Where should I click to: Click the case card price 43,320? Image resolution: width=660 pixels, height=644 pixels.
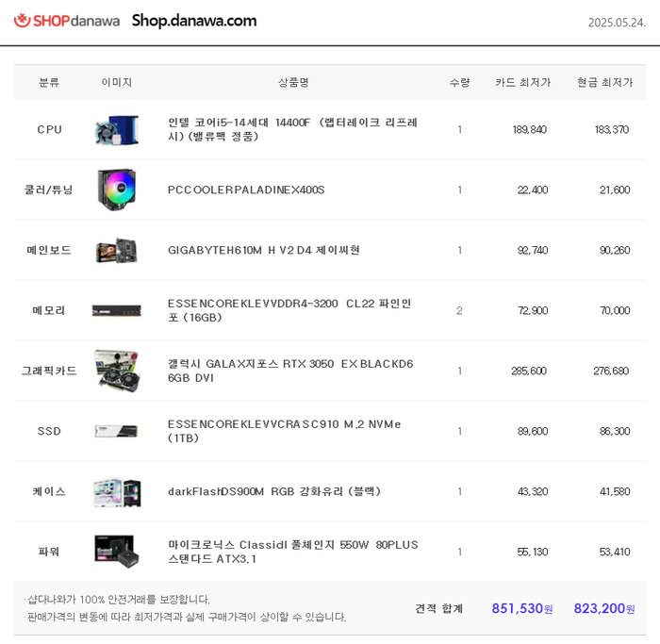point(533,491)
